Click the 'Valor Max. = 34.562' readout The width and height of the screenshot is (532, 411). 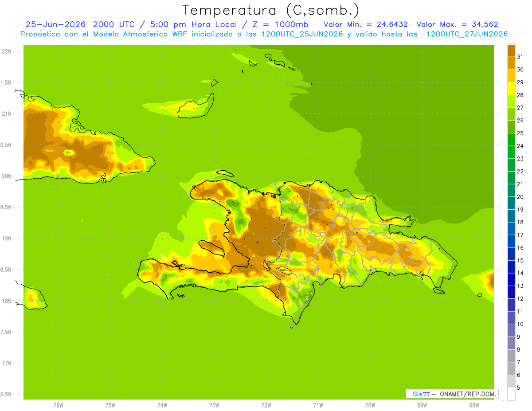[457, 24]
